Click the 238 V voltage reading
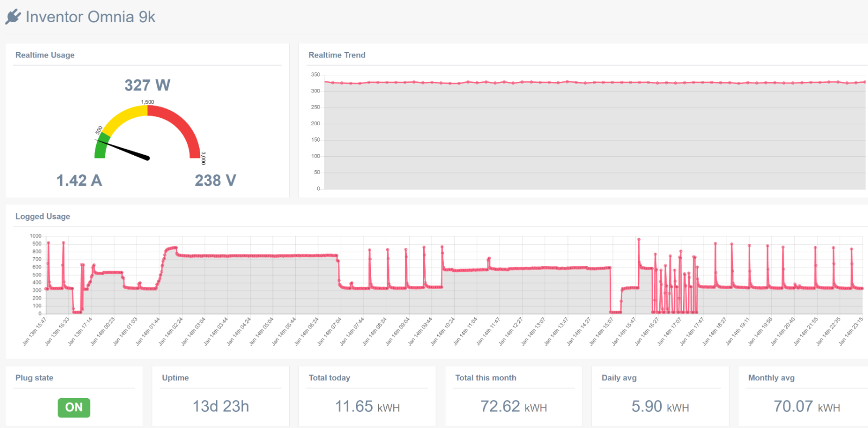The width and height of the screenshot is (868, 428). [x=215, y=180]
